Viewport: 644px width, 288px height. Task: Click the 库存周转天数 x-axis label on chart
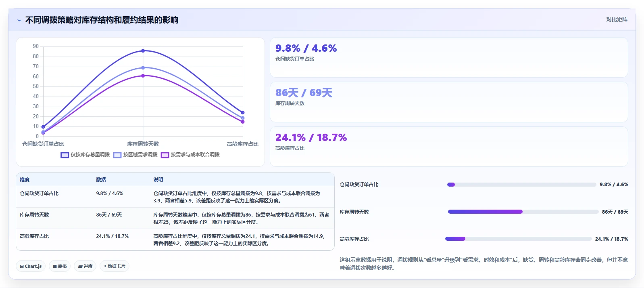(x=143, y=144)
